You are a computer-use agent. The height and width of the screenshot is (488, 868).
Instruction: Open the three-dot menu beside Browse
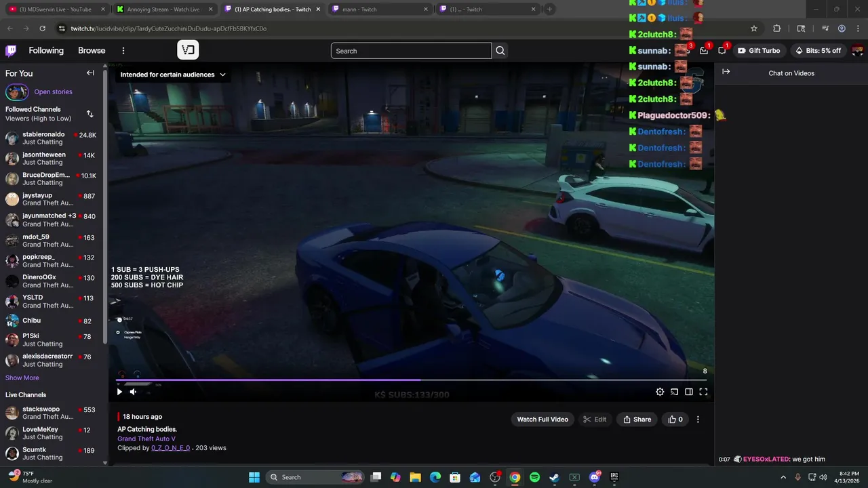click(x=123, y=51)
